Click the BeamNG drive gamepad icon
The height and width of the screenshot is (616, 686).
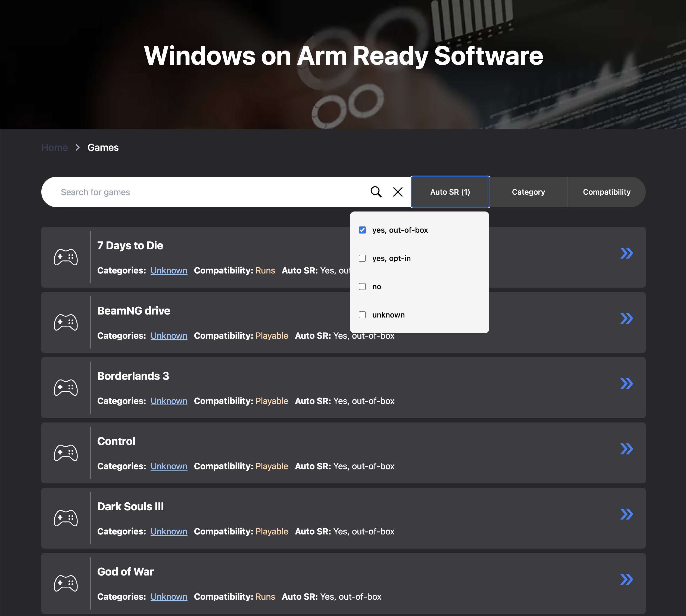tap(66, 323)
